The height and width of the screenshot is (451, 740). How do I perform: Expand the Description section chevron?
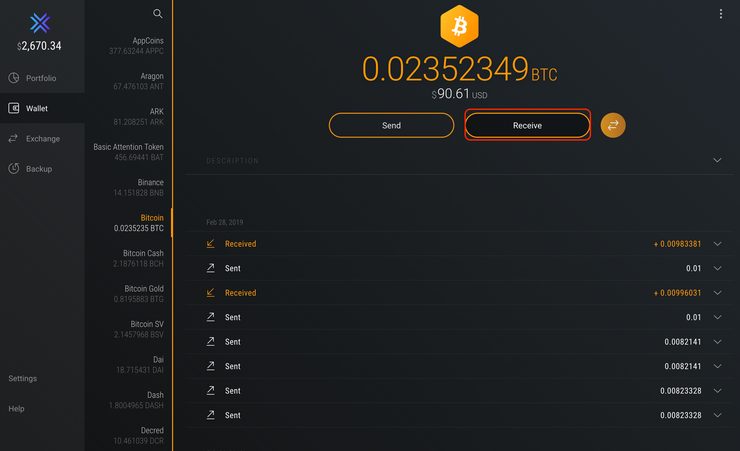717,160
